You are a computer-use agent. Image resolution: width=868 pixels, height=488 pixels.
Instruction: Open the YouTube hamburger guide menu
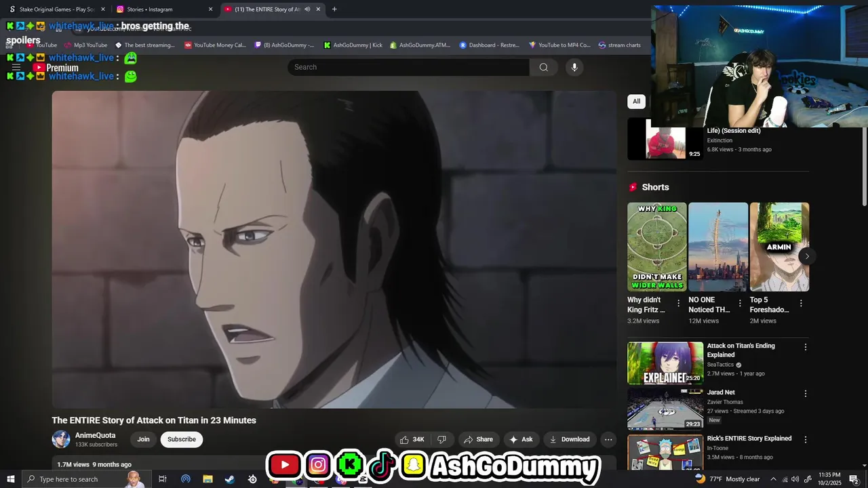[x=16, y=68]
